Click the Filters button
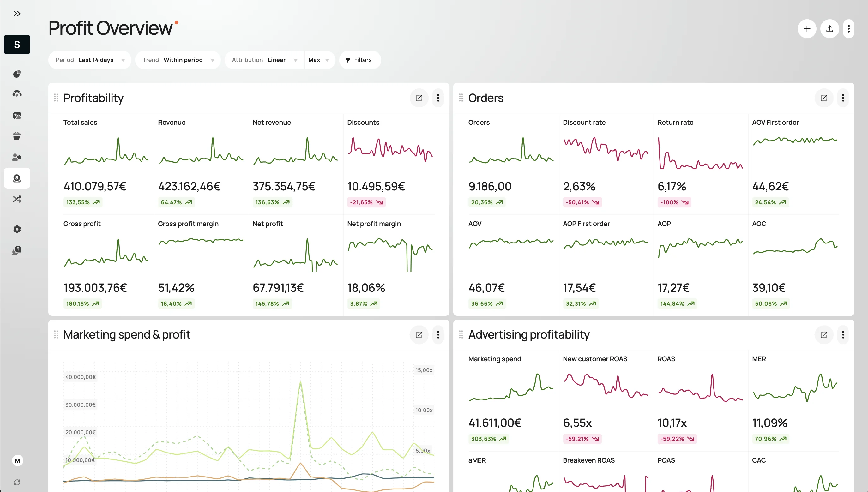Image resolution: width=868 pixels, height=492 pixels. pyautogui.click(x=360, y=60)
